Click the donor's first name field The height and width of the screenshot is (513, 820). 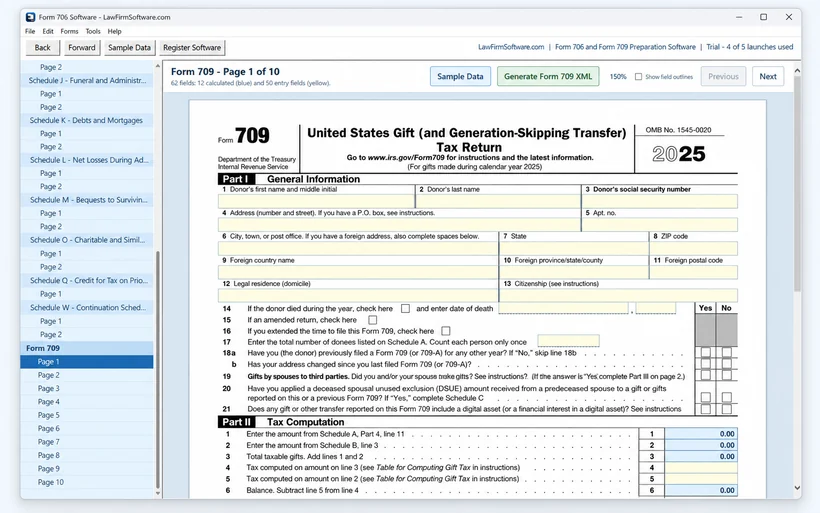(316, 201)
